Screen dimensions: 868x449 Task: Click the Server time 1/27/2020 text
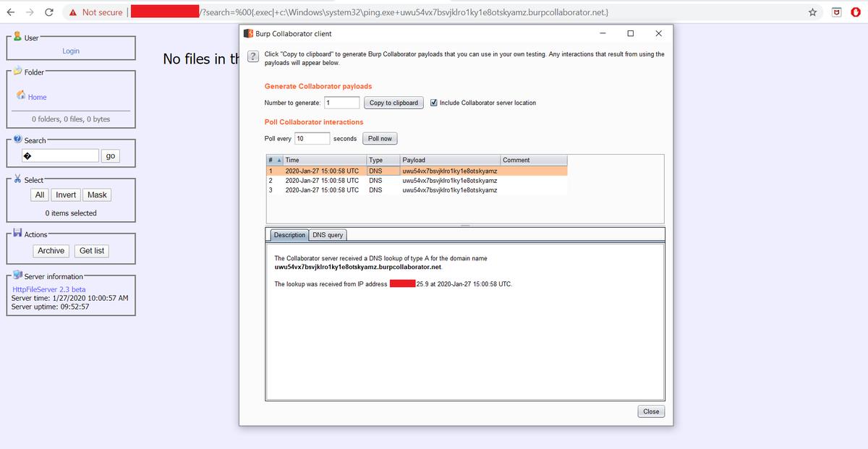[70, 298]
